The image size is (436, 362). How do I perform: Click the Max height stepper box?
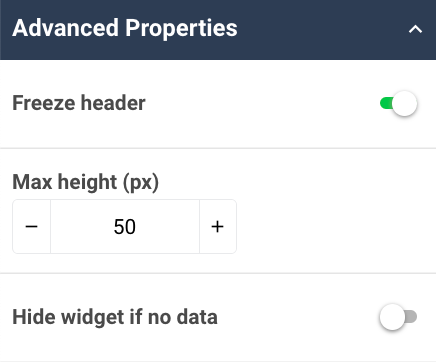pos(125,227)
